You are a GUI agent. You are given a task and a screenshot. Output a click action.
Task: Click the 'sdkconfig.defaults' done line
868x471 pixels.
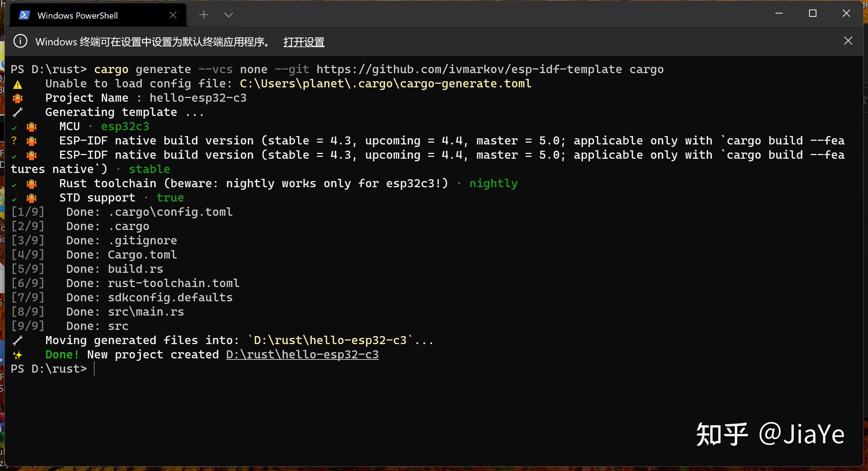pyautogui.click(x=122, y=297)
